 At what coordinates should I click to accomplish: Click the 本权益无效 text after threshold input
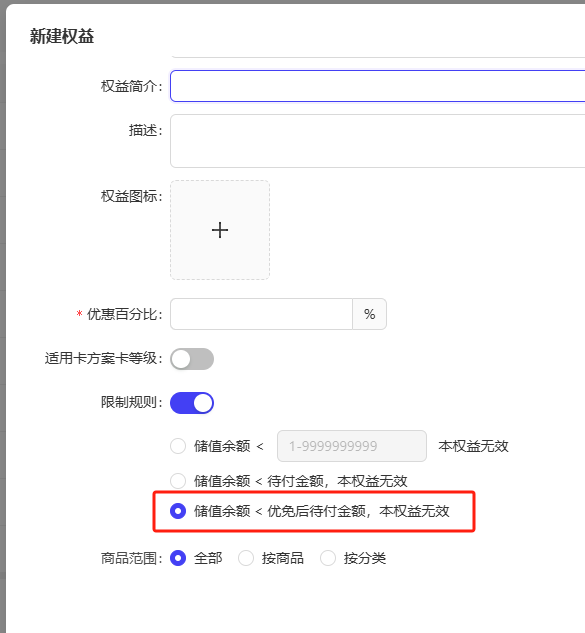[473, 446]
